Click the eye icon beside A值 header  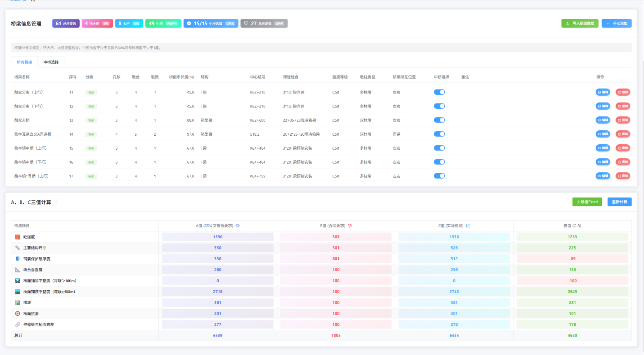[238, 226]
